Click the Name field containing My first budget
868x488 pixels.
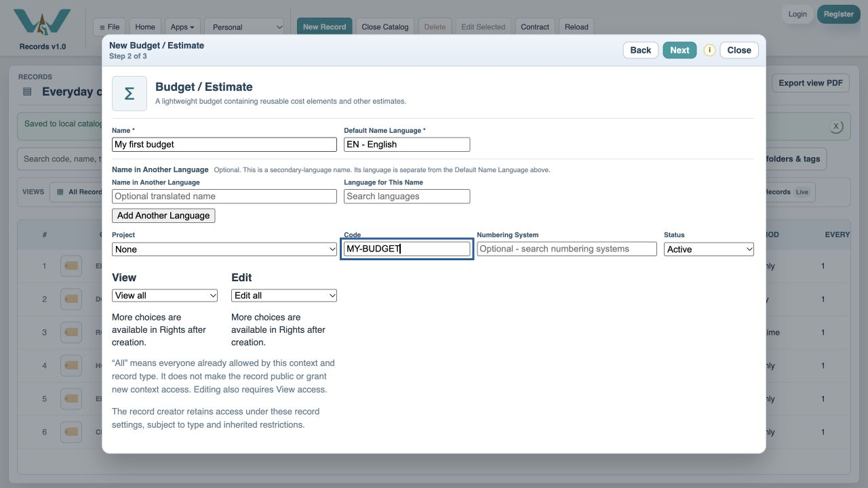(224, 144)
